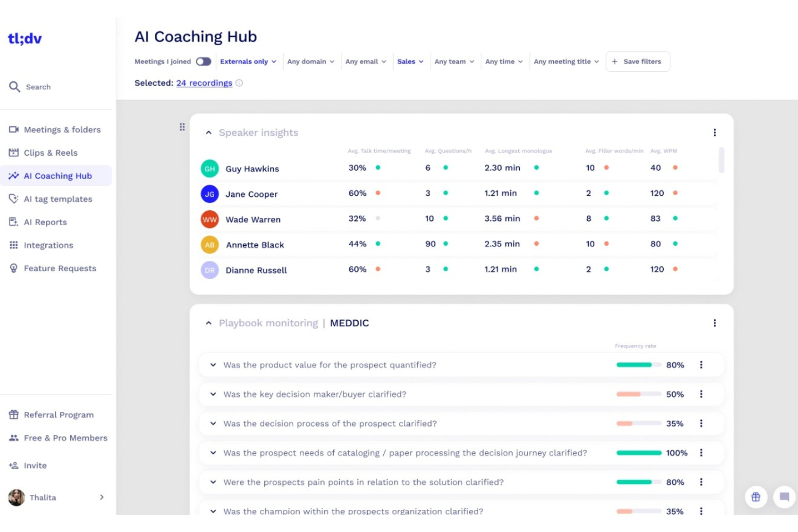Open the Externals only dropdown
This screenshot has height=532, width=798.
[248, 61]
